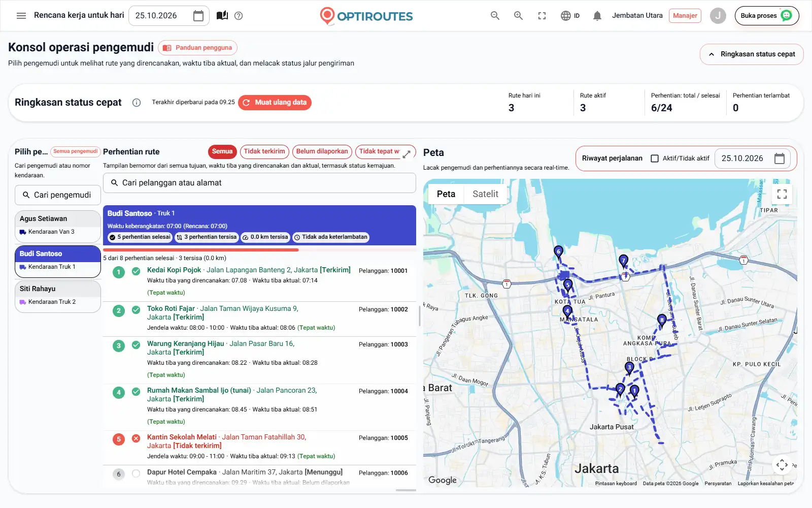Click map marker number 3
The height and width of the screenshot is (508, 812).
(x=629, y=368)
